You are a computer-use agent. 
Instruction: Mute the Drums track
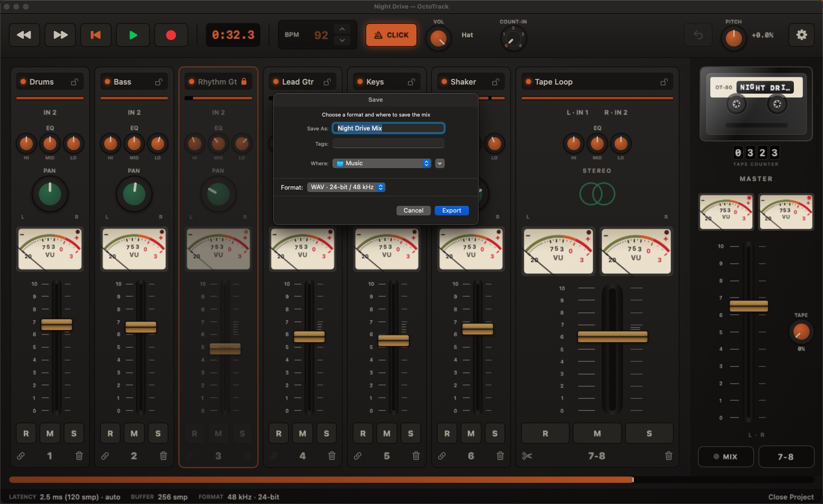tap(50, 433)
